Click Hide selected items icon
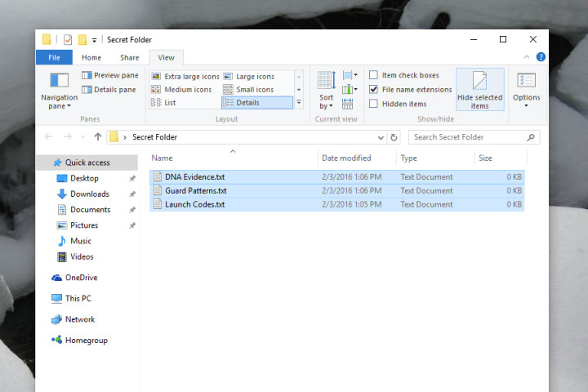This screenshot has height=392, width=588. pos(479,82)
